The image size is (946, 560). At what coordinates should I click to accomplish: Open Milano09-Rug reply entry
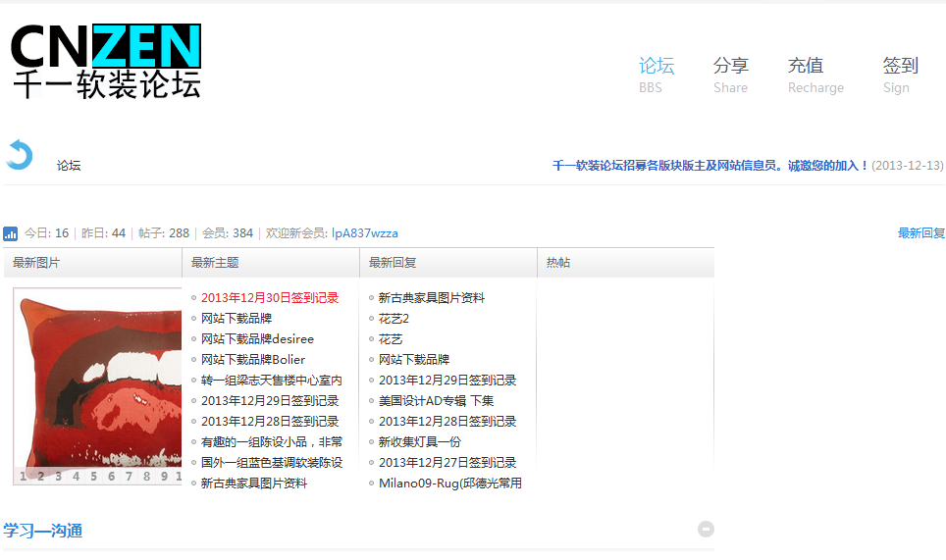[x=450, y=484]
